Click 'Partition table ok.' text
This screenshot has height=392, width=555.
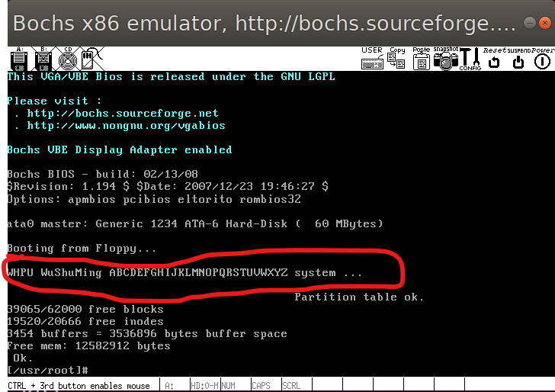click(359, 297)
